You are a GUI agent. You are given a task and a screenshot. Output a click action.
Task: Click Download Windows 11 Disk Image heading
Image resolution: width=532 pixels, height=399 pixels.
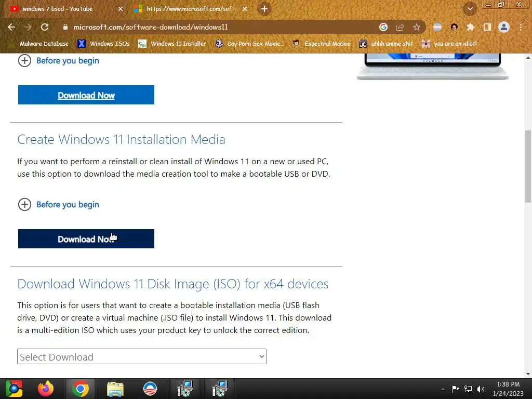pyautogui.click(x=172, y=284)
